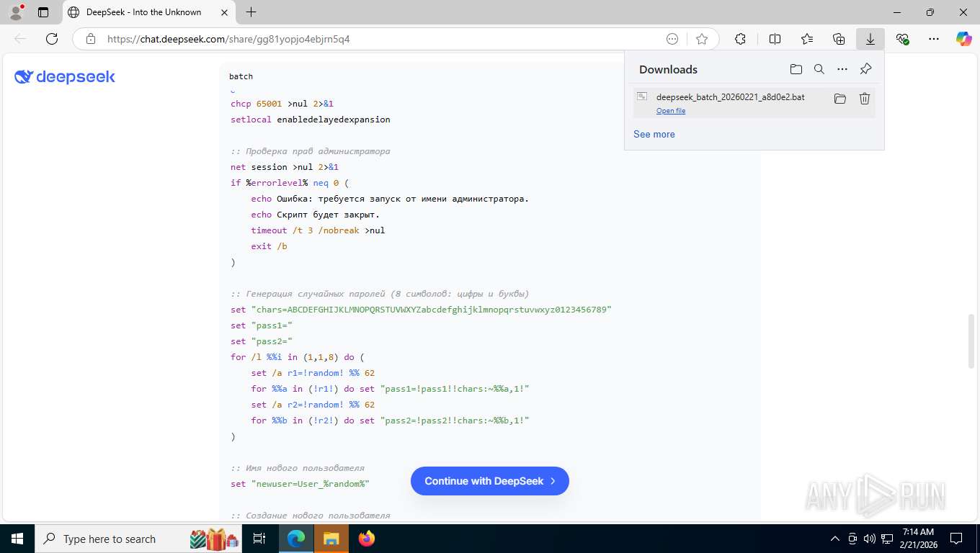The width and height of the screenshot is (980, 553).
Task: Open Microsoft Edge from taskbar
Action: 296,539
